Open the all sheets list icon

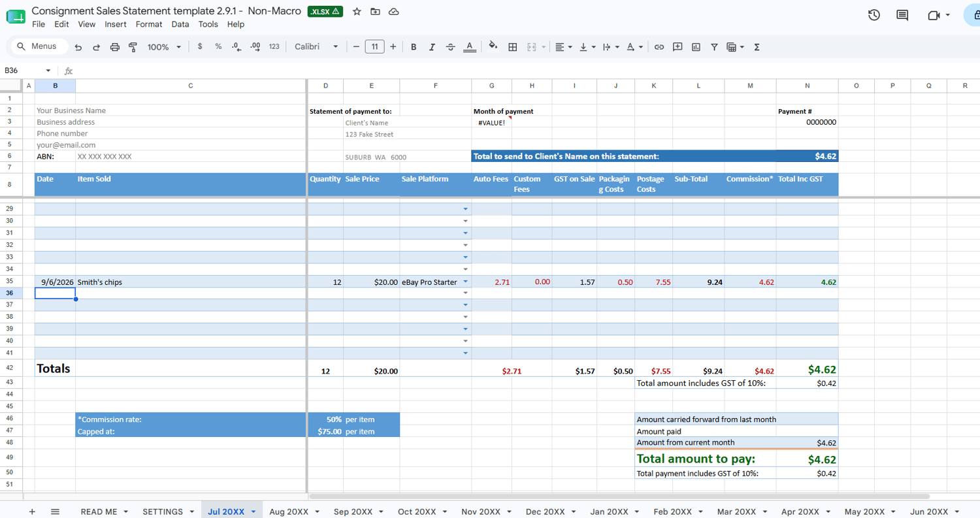point(55,511)
